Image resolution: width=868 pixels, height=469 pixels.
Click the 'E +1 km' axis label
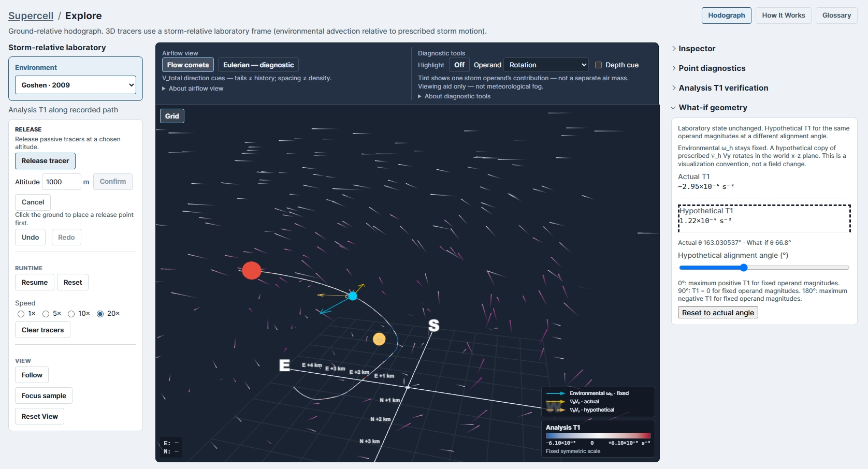click(384, 376)
